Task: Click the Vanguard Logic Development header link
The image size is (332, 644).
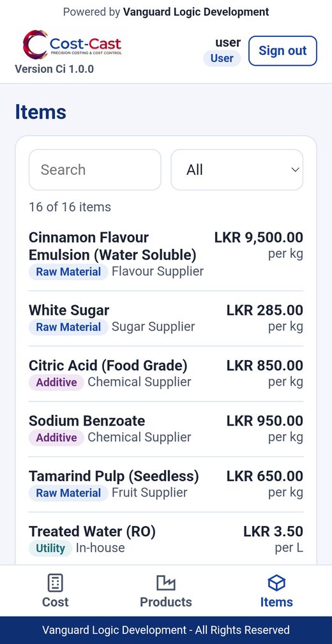Action: point(196,12)
